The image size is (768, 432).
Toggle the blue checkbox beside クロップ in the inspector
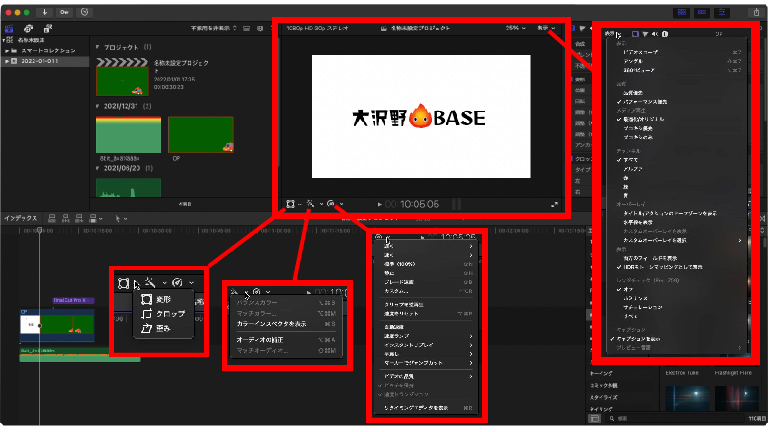pos(572,159)
